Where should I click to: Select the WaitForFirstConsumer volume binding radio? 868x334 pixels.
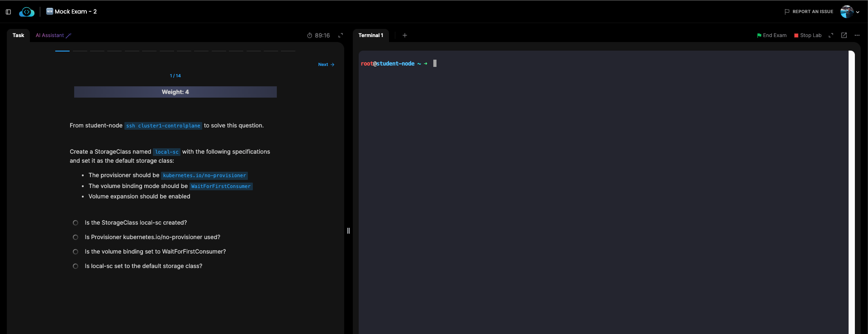pyautogui.click(x=76, y=252)
